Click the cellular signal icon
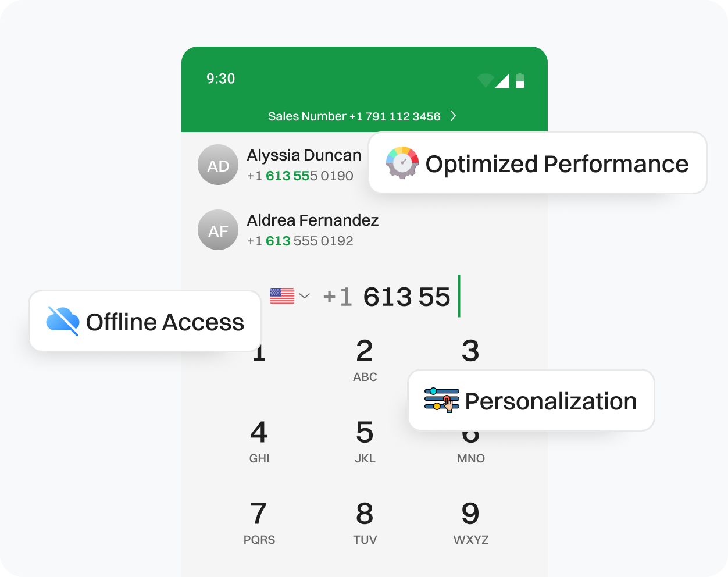 click(x=502, y=80)
